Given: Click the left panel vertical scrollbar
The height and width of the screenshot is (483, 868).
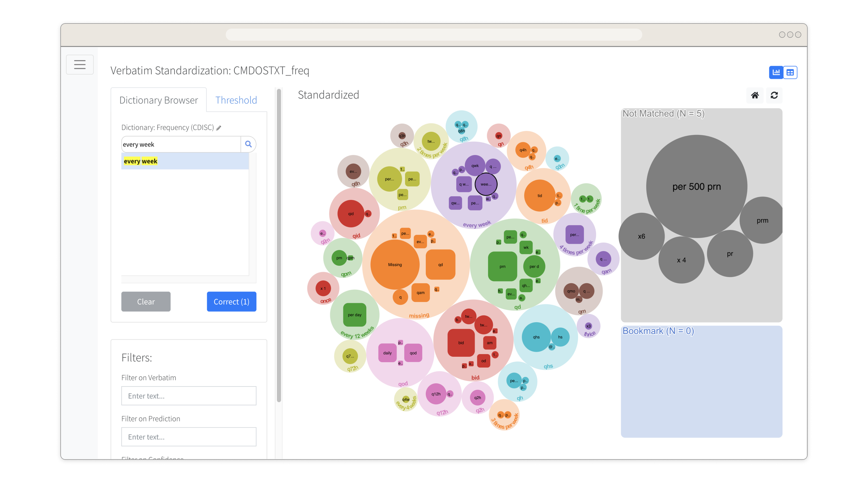Looking at the screenshot, I should 279,243.
